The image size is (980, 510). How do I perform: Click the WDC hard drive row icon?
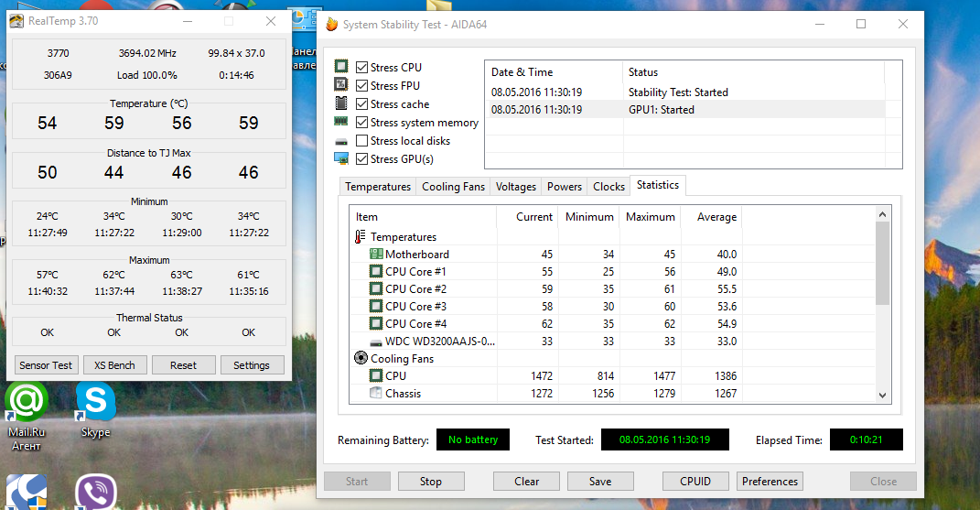point(376,342)
